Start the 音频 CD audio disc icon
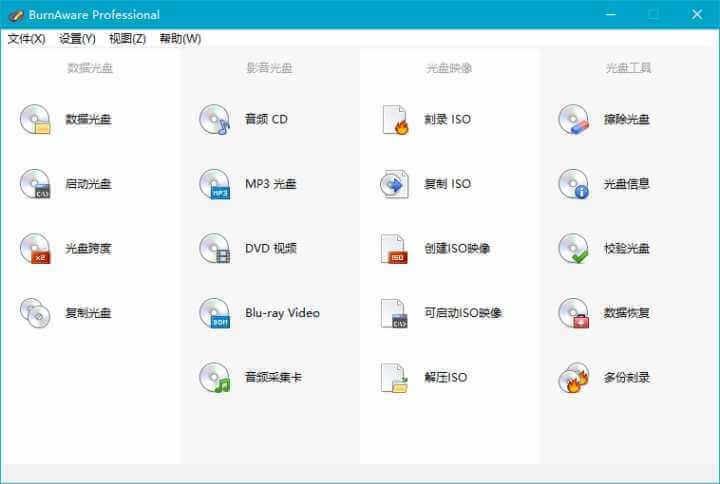 (214, 119)
